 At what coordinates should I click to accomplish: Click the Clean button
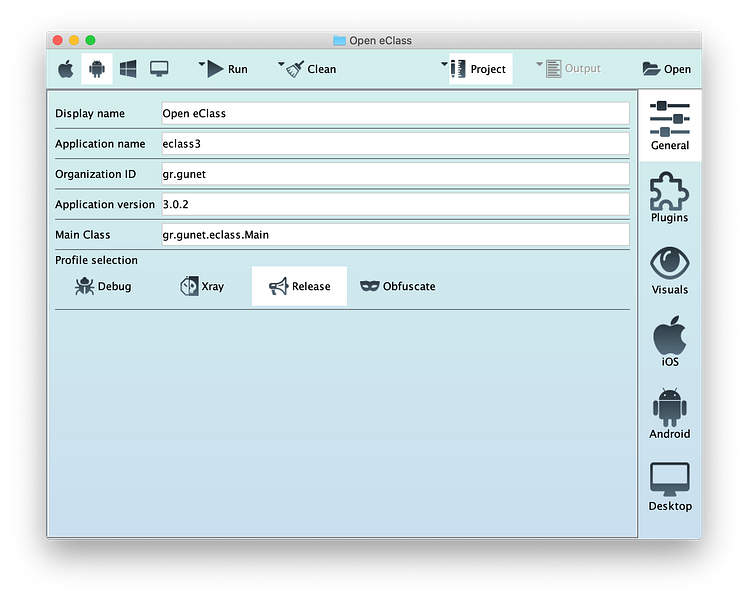point(312,69)
